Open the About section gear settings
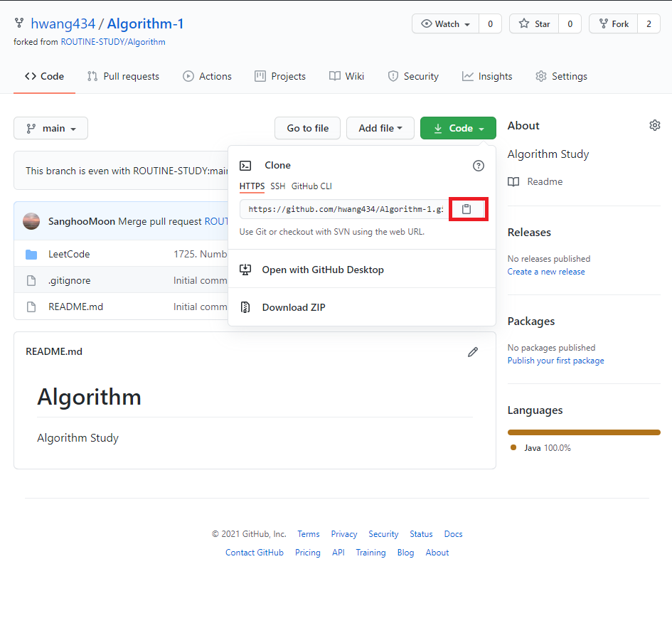 tap(654, 125)
